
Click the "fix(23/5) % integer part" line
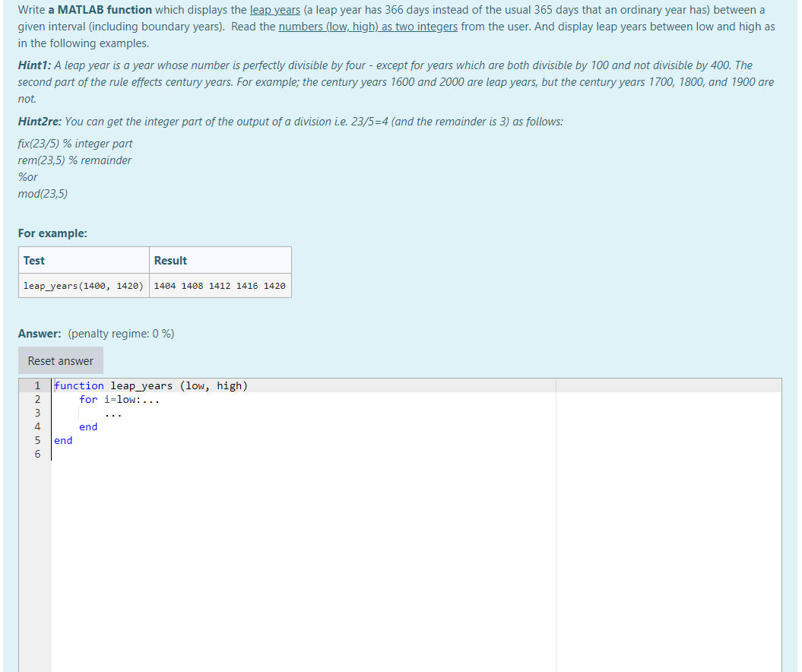coord(74,143)
